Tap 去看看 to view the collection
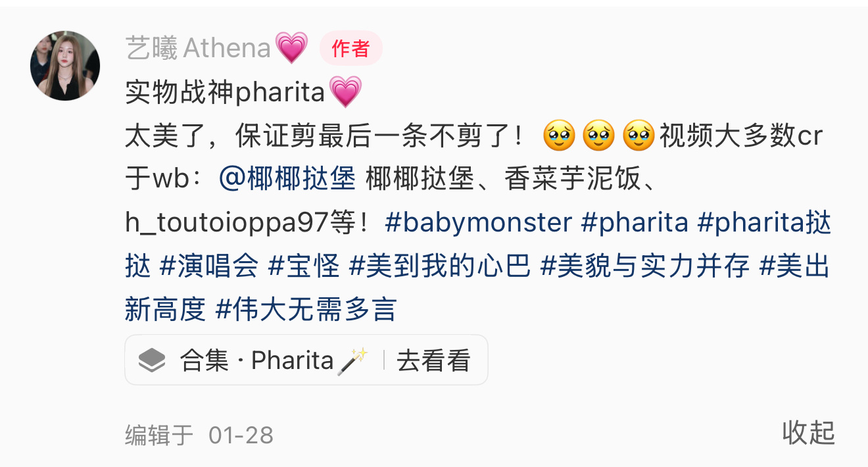This screenshot has width=868, height=467. [434, 360]
